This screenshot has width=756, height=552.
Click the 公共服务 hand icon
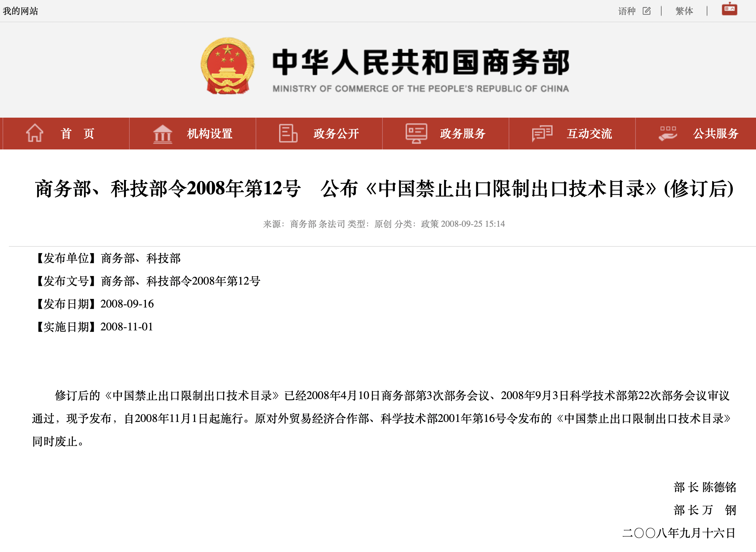[668, 133]
